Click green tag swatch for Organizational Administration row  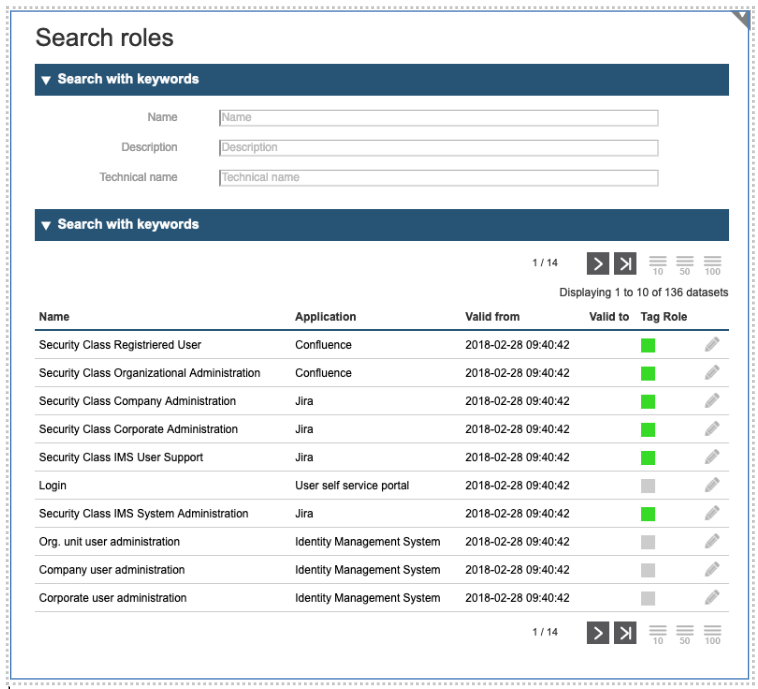(x=648, y=373)
